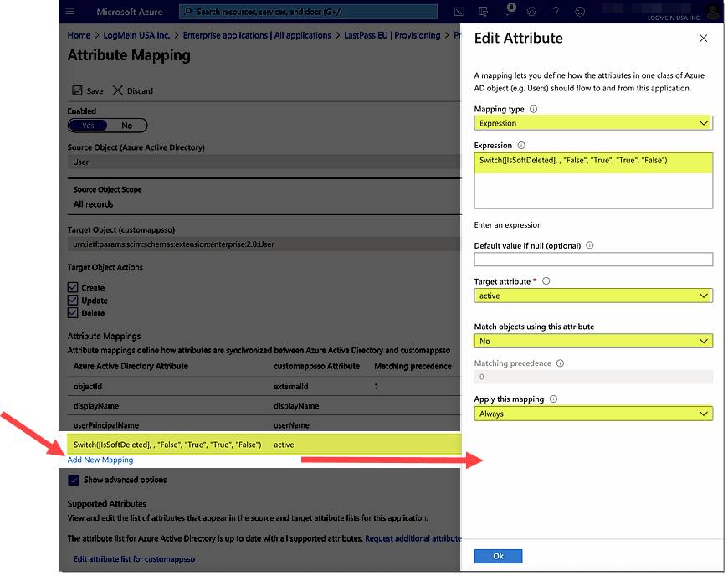Open Directory and subscription filter icon
The image size is (728, 576).
coord(483,12)
